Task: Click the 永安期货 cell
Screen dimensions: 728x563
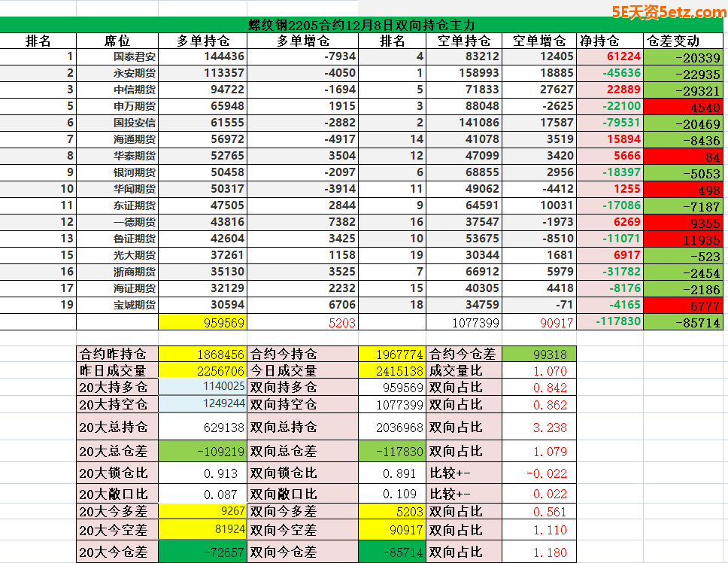Action: coord(135,73)
